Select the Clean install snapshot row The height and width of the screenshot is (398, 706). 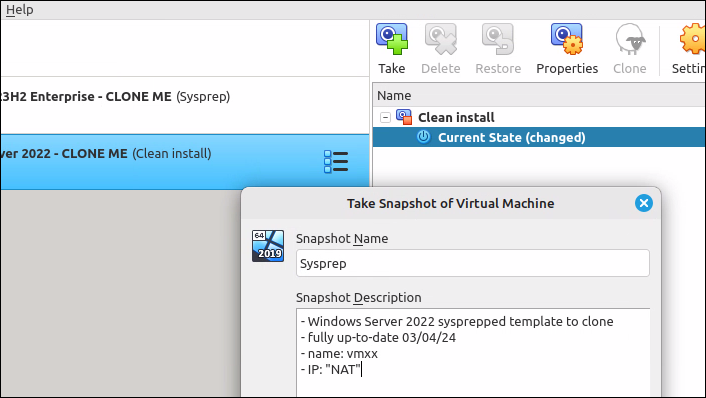[x=539, y=117]
